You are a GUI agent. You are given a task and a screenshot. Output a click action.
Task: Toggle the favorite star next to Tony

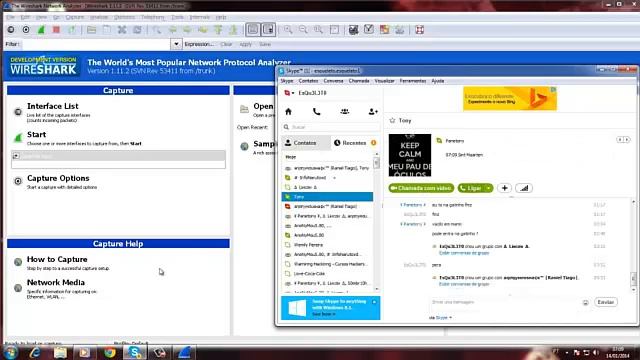[x=393, y=120]
